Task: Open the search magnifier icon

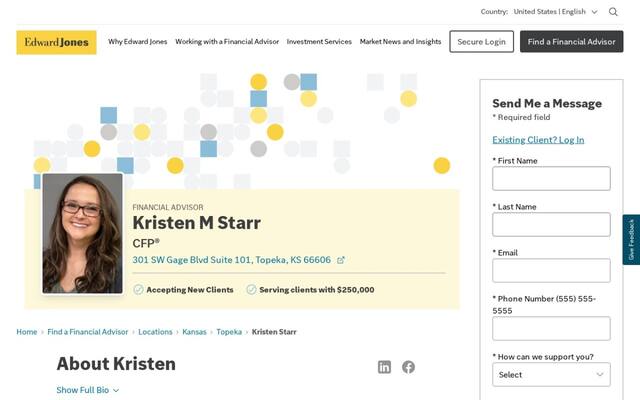Action: [x=613, y=12]
